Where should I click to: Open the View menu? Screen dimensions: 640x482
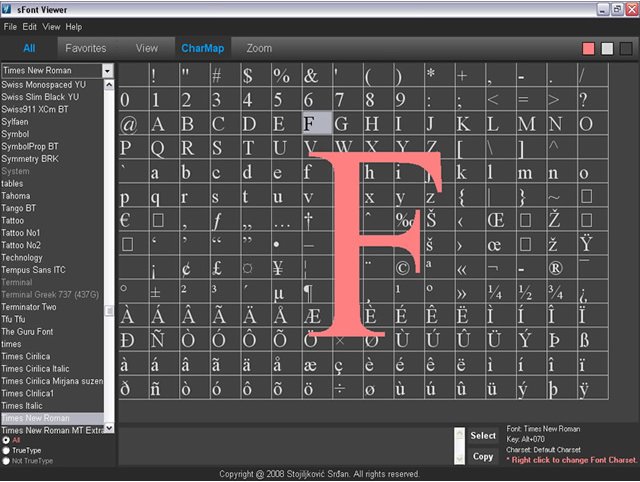pyautogui.click(x=51, y=27)
